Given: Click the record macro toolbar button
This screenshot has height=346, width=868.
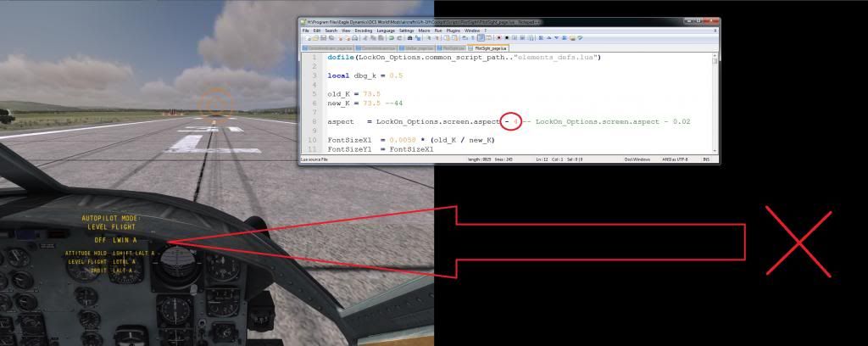Looking at the screenshot, I should (x=498, y=38).
